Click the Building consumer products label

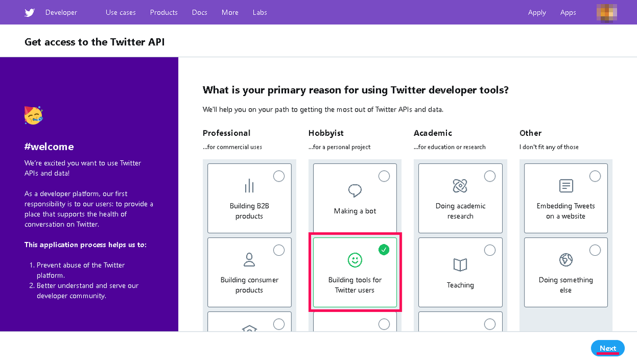point(249,285)
